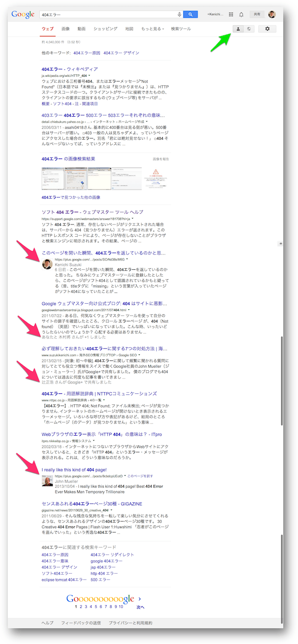The width and height of the screenshot is (298, 644).
Task: Open the first image result thumbnail
Action: coord(53,178)
